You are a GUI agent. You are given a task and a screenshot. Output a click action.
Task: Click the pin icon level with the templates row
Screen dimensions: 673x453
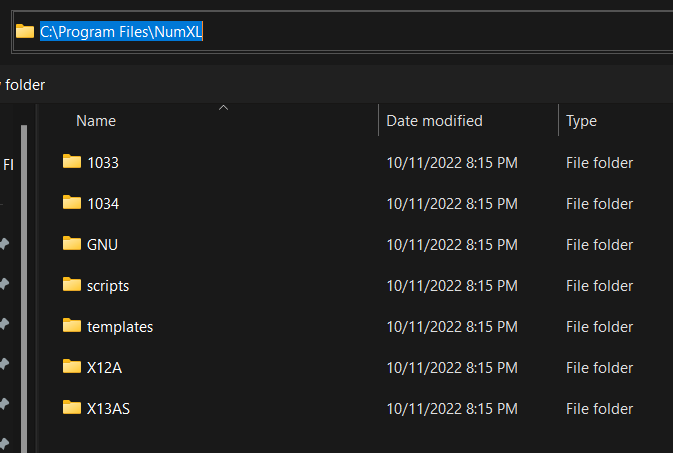[x=4, y=324]
